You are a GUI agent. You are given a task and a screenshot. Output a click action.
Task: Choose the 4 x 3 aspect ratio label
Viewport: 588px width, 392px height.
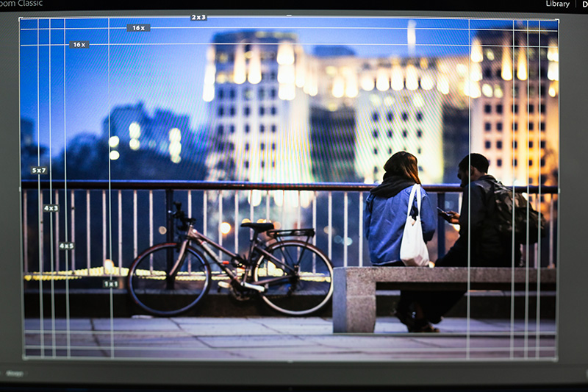(x=51, y=208)
